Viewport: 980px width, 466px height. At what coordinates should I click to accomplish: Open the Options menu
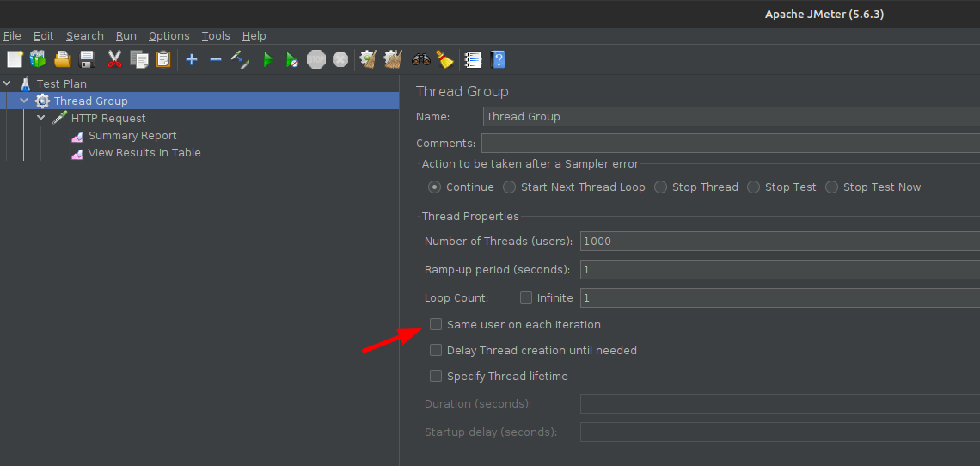[168, 35]
